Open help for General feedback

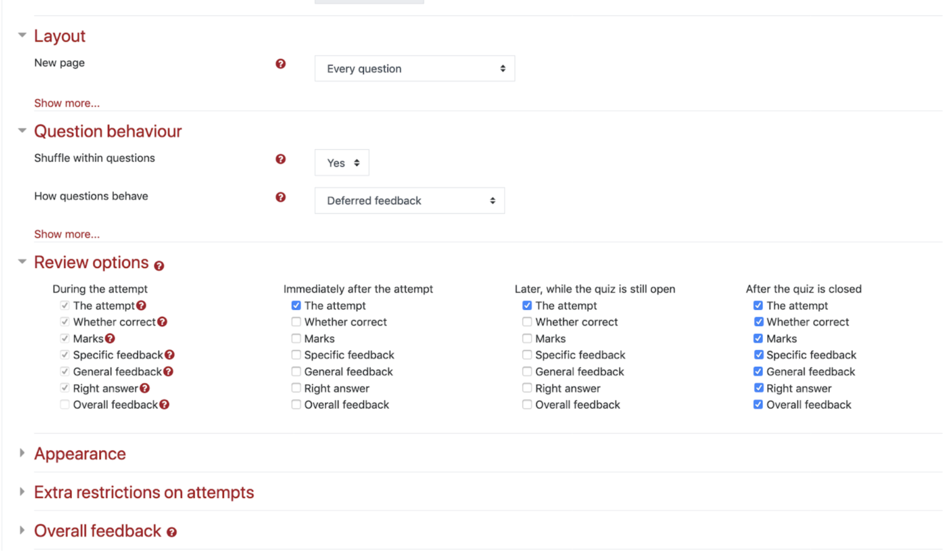[x=168, y=371]
